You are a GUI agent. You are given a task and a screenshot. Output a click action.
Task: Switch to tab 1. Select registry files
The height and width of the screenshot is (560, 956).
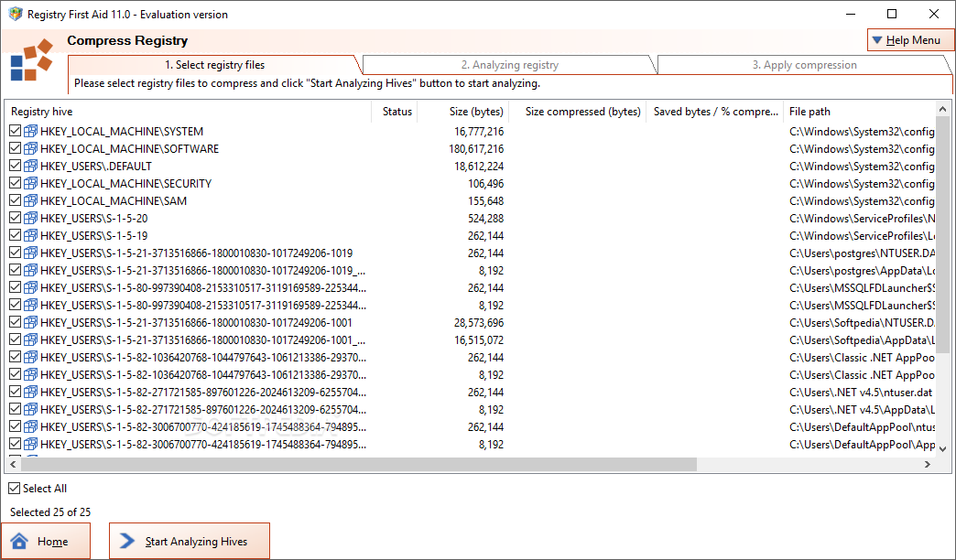[x=214, y=65]
